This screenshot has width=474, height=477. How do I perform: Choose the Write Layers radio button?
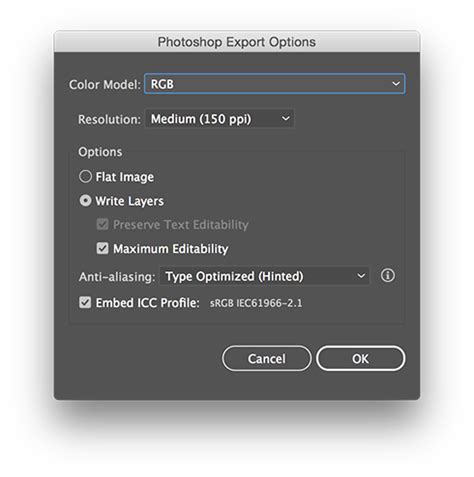(x=85, y=200)
